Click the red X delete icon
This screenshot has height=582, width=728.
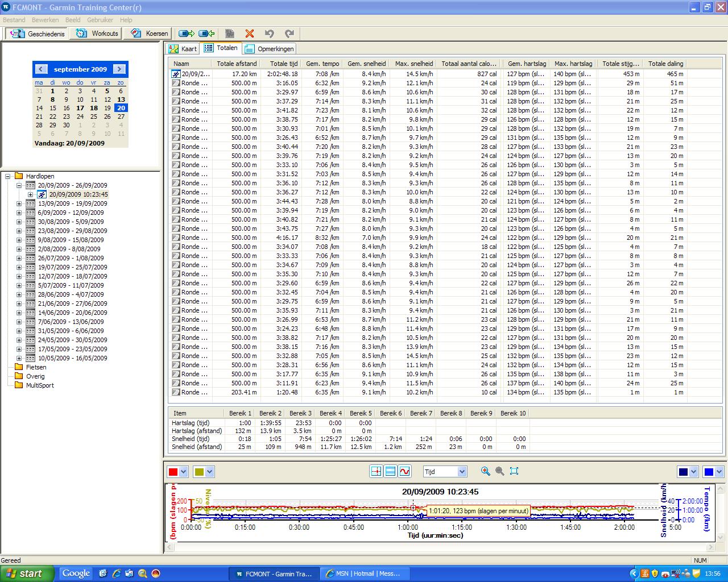[x=250, y=34]
